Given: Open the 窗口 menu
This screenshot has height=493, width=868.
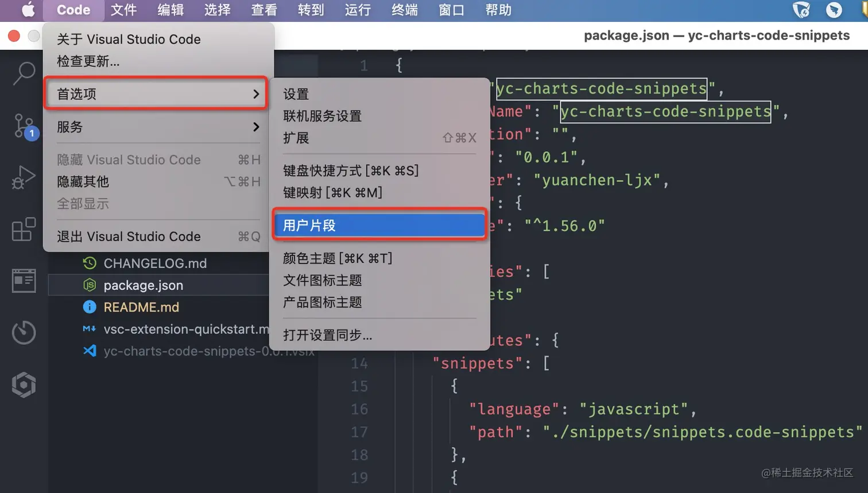Looking at the screenshot, I should click(x=451, y=10).
